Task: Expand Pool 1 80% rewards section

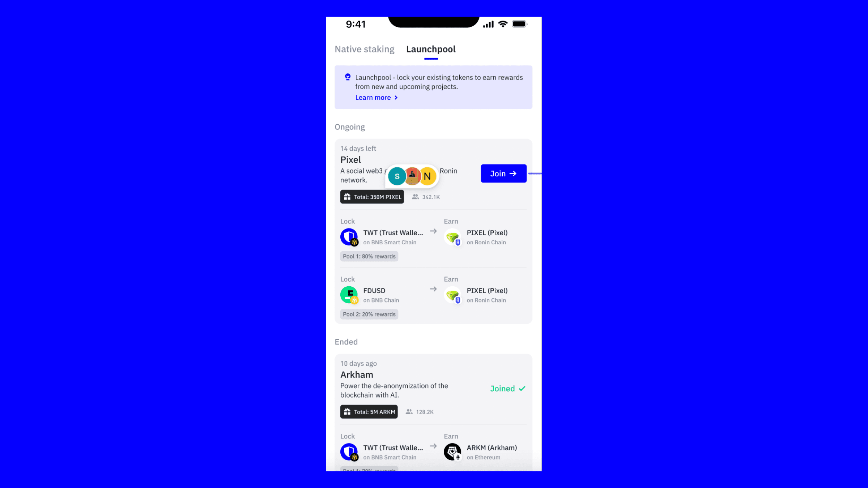Action: pyautogui.click(x=369, y=256)
